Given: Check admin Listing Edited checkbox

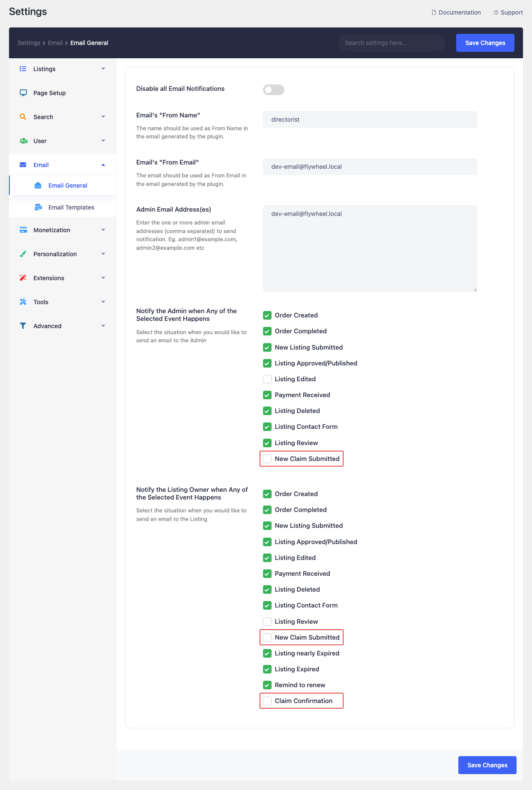Looking at the screenshot, I should [x=267, y=379].
